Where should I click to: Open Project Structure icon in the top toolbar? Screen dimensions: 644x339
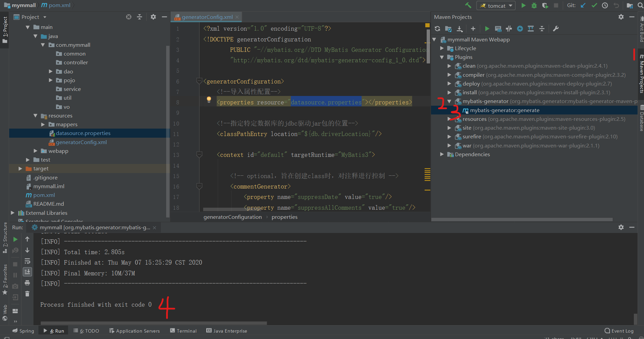630,5
